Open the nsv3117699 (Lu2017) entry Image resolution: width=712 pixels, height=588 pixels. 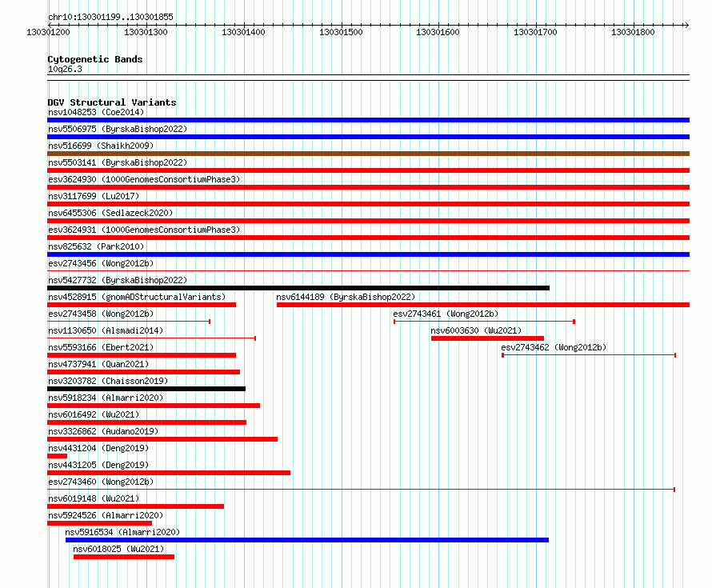coord(94,196)
